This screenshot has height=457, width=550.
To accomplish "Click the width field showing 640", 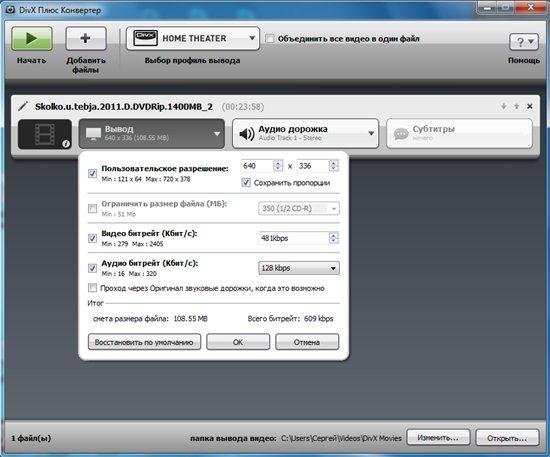I will pyautogui.click(x=257, y=166).
